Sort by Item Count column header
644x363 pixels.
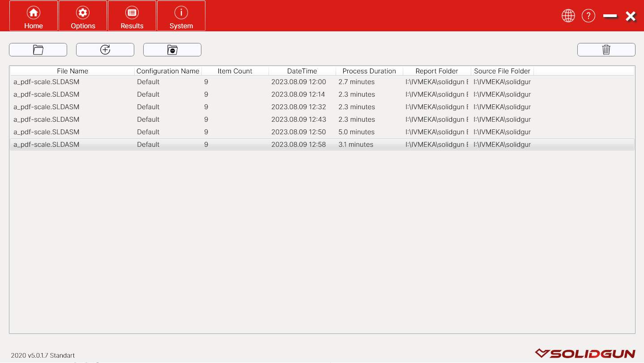coord(235,71)
